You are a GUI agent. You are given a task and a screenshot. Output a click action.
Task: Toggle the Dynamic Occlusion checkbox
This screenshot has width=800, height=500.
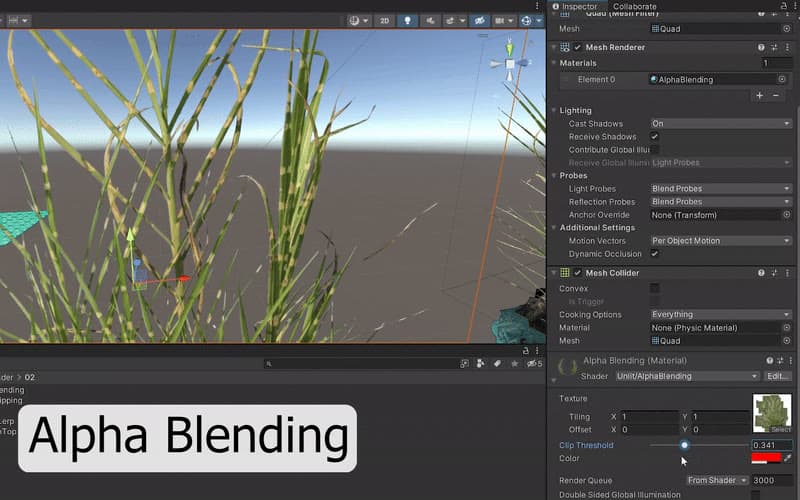pos(654,253)
